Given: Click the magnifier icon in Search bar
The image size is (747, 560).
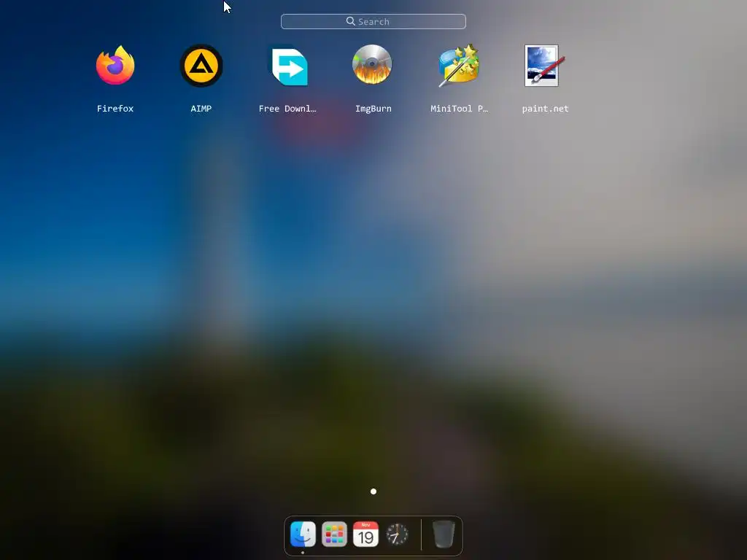Looking at the screenshot, I should click(351, 21).
